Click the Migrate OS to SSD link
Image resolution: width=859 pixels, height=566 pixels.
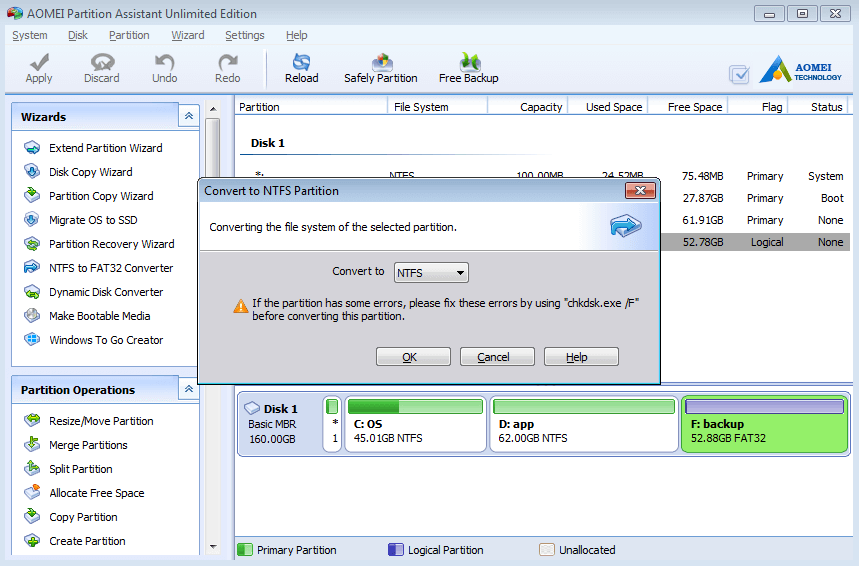coord(93,220)
